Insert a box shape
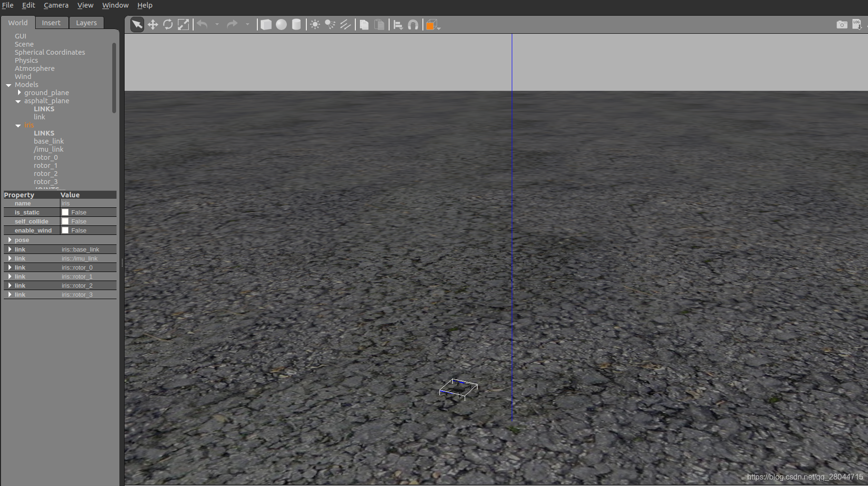868x486 pixels. point(266,25)
